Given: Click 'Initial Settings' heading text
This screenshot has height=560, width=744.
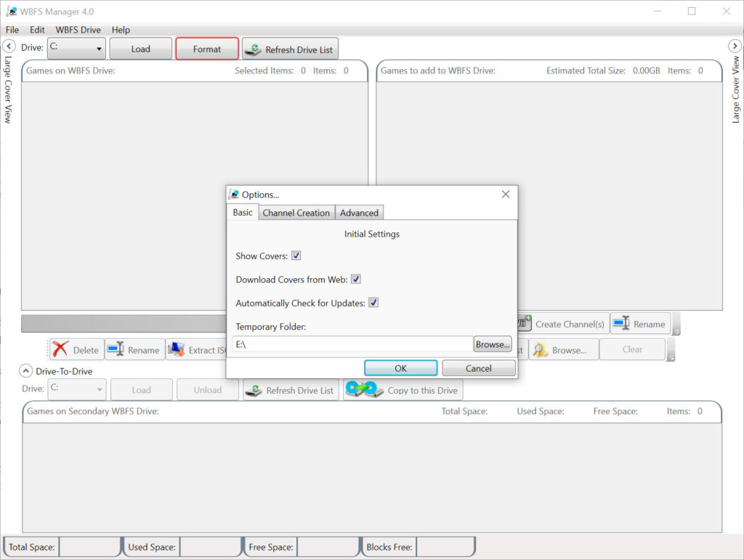Looking at the screenshot, I should pyautogui.click(x=371, y=234).
